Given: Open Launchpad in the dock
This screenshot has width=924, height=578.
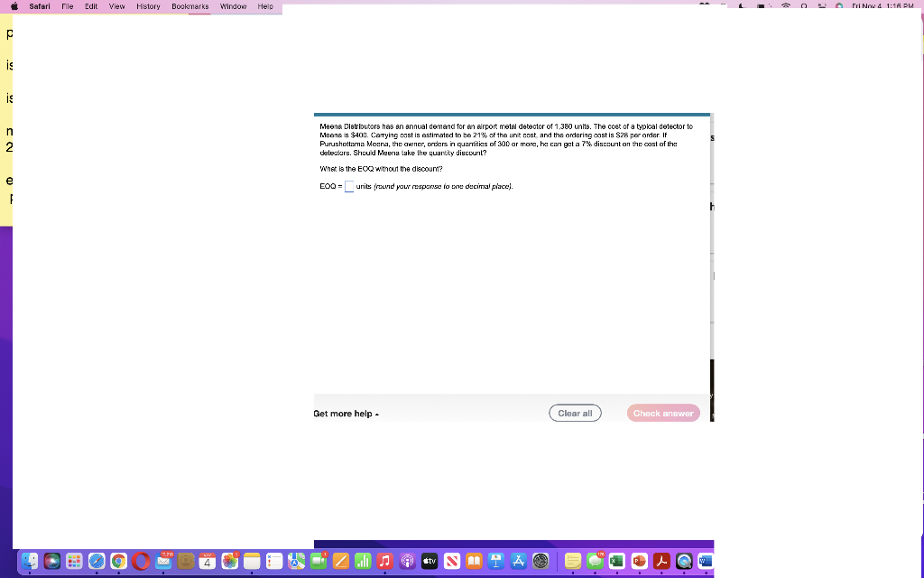Looking at the screenshot, I should (74, 561).
